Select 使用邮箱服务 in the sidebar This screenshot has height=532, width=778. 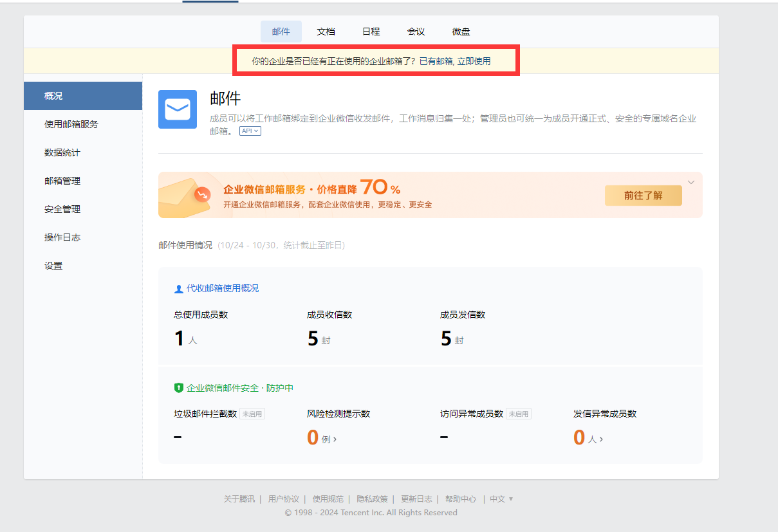(x=71, y=124)
